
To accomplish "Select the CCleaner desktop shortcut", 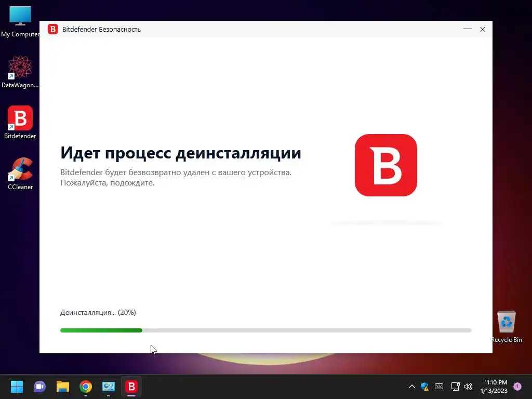I will (20, 174).
